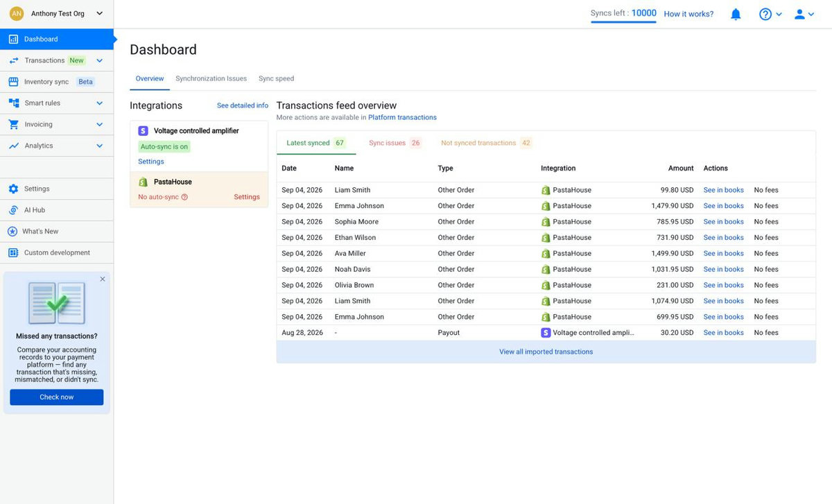The width and height of the screenshot is (832, 504).
Task: Close the Missed any transactions card
Action: tap(103, 279)
